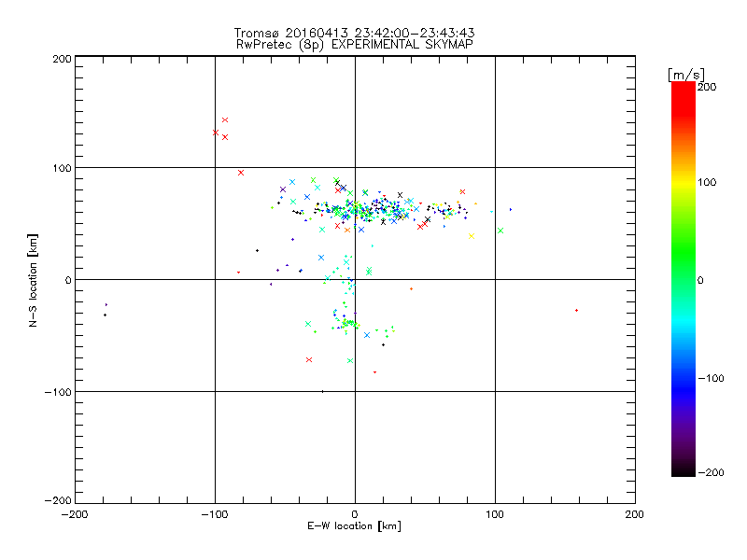The image size is (747, 560).
Task: Click the E-W location [km] axis label
Action: (x=353, y=527)
